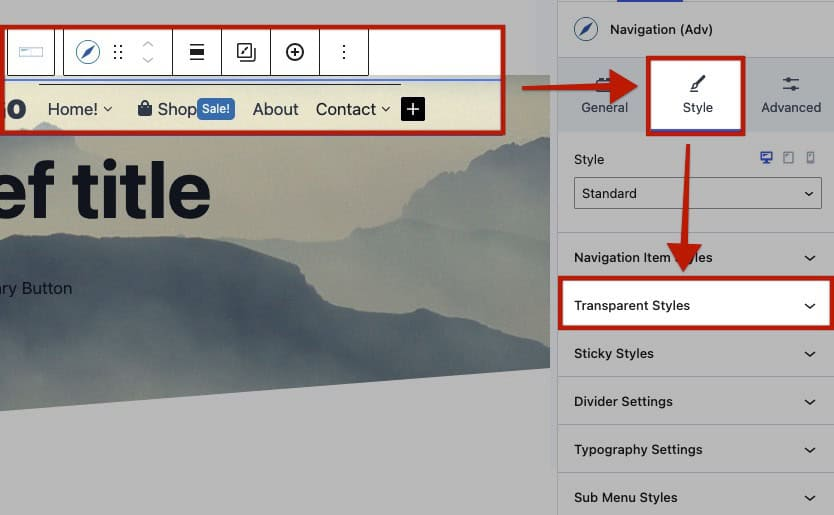Switch to desktop preview for Style
The width and height of the screenshot is (834, 515).
tap(767, 158)
